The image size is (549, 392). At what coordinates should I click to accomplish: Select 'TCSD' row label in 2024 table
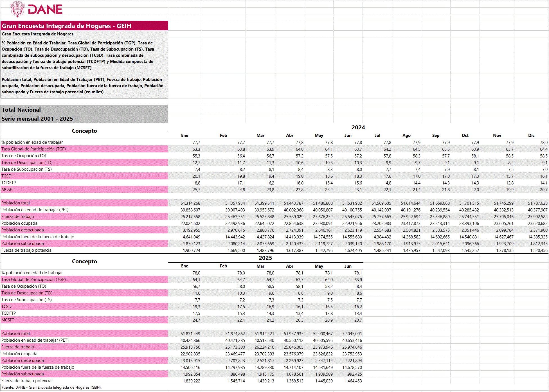6,176
